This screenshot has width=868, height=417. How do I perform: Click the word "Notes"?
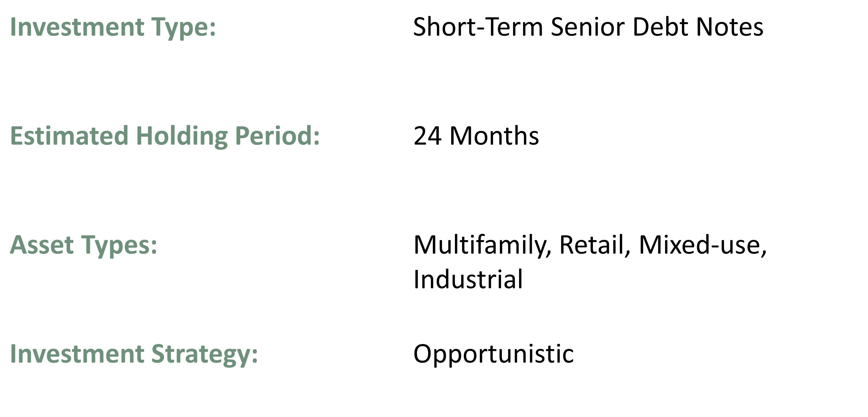(729, 27)
